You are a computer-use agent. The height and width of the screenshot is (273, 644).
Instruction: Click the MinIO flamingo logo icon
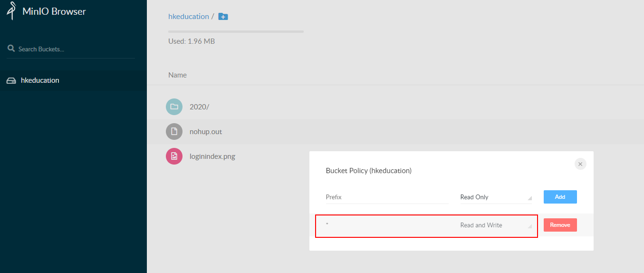tap(11, 10)
